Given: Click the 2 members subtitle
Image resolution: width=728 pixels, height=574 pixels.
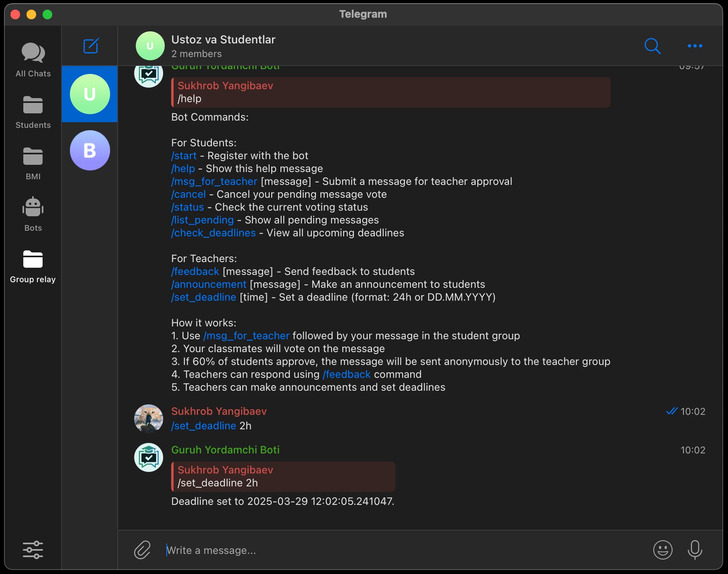Looking at the screenshot, I should pyautogui.click(x=196, y=54).
